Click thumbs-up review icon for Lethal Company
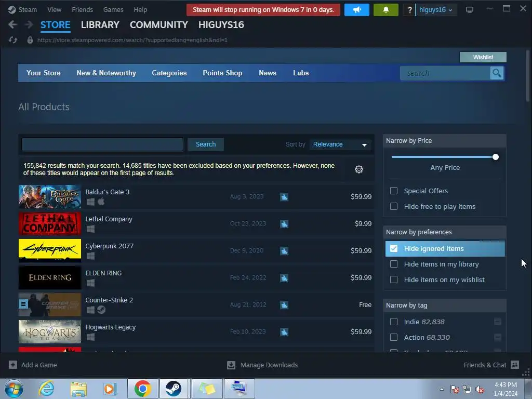 click(x=284, y=224)
